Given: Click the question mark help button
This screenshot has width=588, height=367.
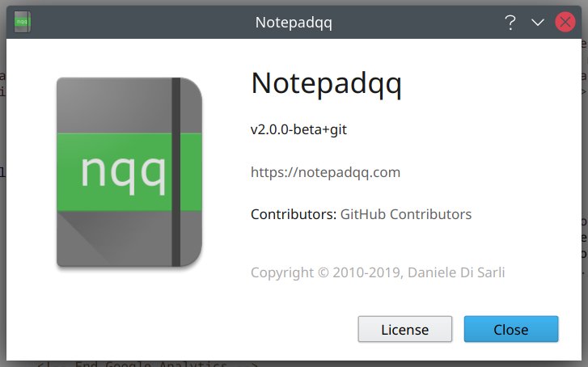Looking at the screenshot, I should [x=510, y=23].
